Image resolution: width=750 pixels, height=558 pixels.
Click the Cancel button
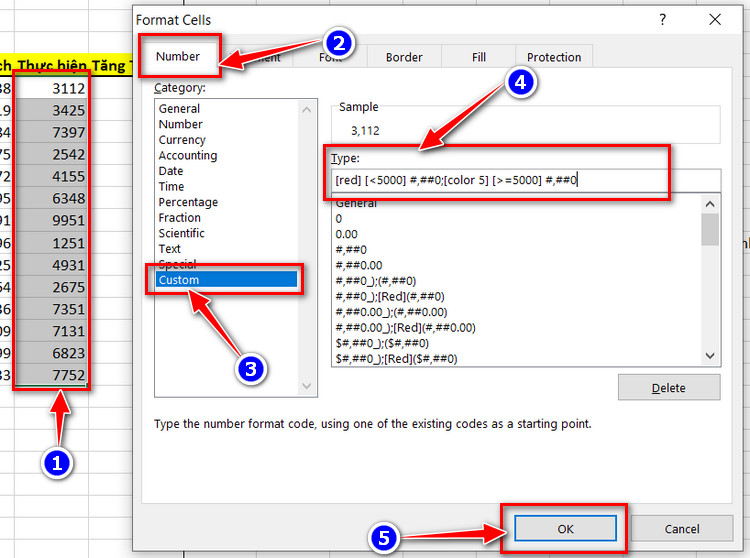click(x=682, y=529)
